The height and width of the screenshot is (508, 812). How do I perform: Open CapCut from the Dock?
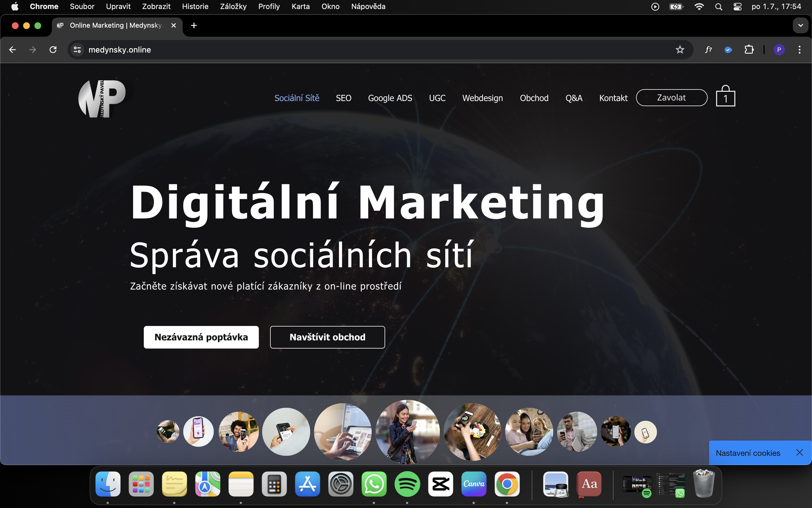pyautogui.click(x=440, y=484)
